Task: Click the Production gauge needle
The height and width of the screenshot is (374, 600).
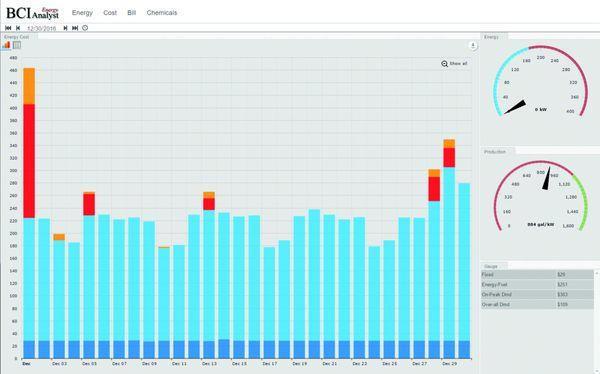Action: (547, 178)
